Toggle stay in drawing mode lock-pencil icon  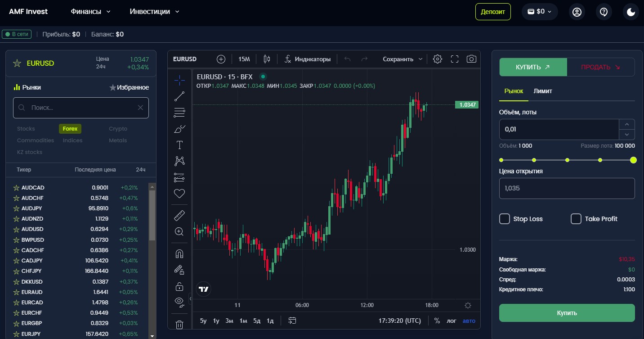(x=179, y=270)
